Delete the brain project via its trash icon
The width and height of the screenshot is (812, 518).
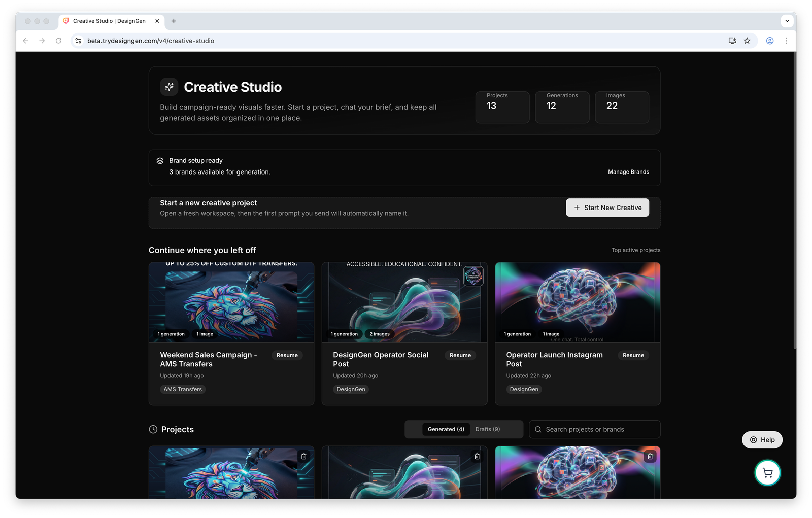[x=650, y=457]
